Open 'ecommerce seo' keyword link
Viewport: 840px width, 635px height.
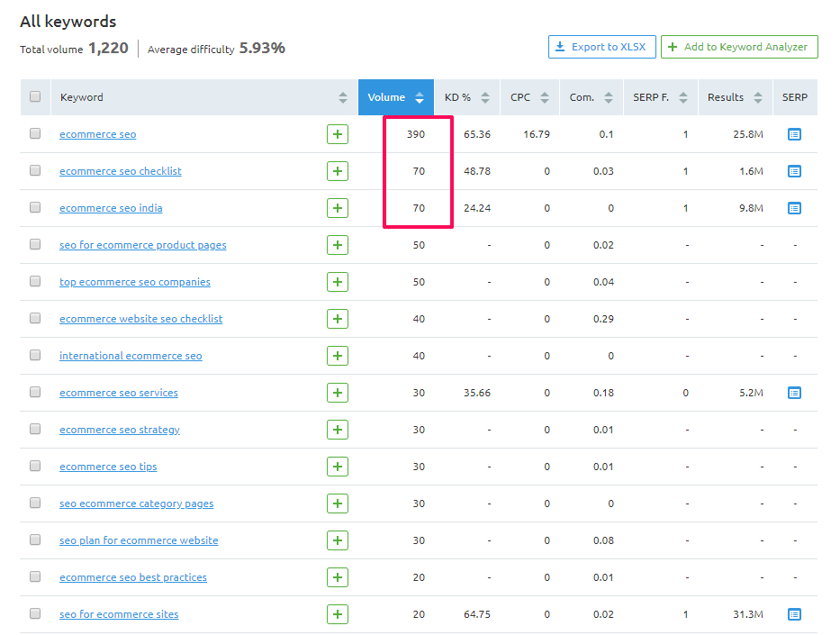pos(98,134)
